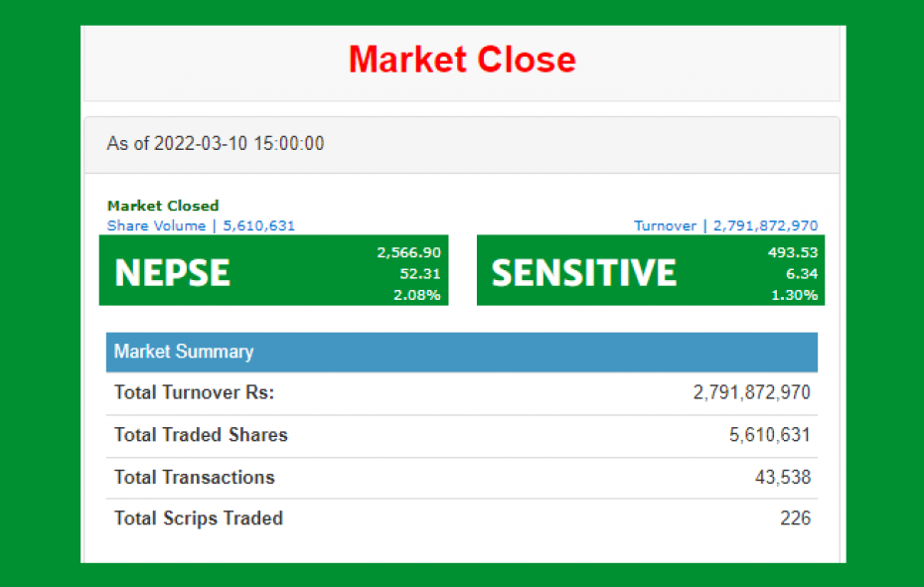Select Sensitive percent change 1.30%
This screenshot has width=924, height=587.
(795, 295)
